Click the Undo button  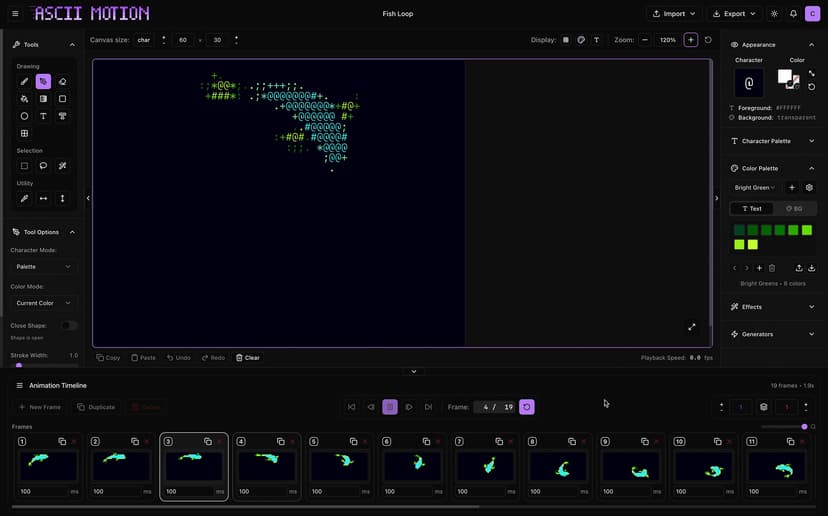pos(178,358)
